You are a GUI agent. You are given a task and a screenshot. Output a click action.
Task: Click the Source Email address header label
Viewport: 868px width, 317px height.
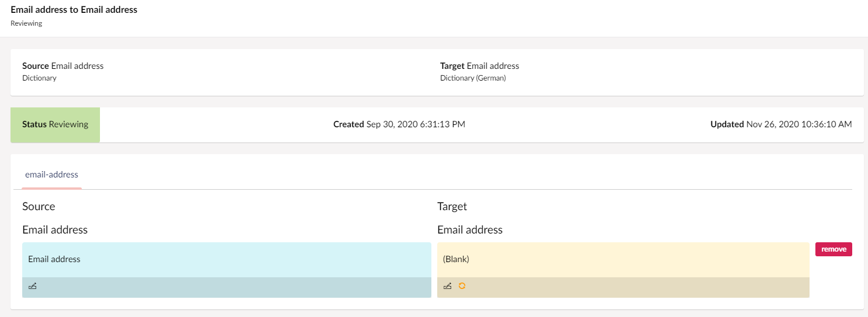(x=63, y=66)
